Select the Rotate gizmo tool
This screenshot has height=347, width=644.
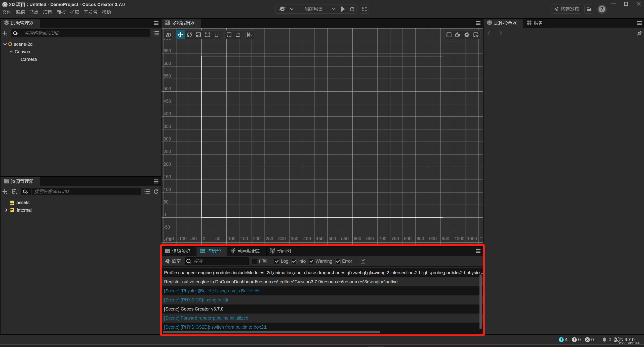pos(189,35)
